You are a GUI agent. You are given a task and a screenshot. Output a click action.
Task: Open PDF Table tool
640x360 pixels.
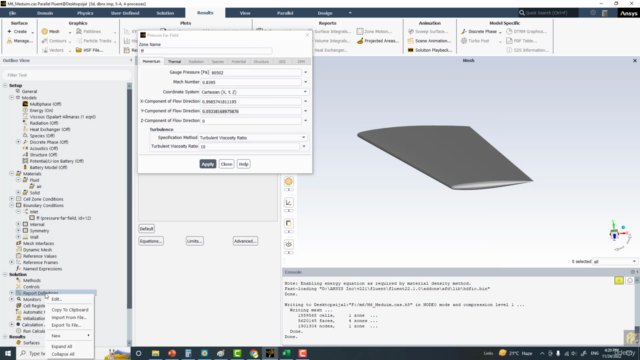(x=521, y=41)
